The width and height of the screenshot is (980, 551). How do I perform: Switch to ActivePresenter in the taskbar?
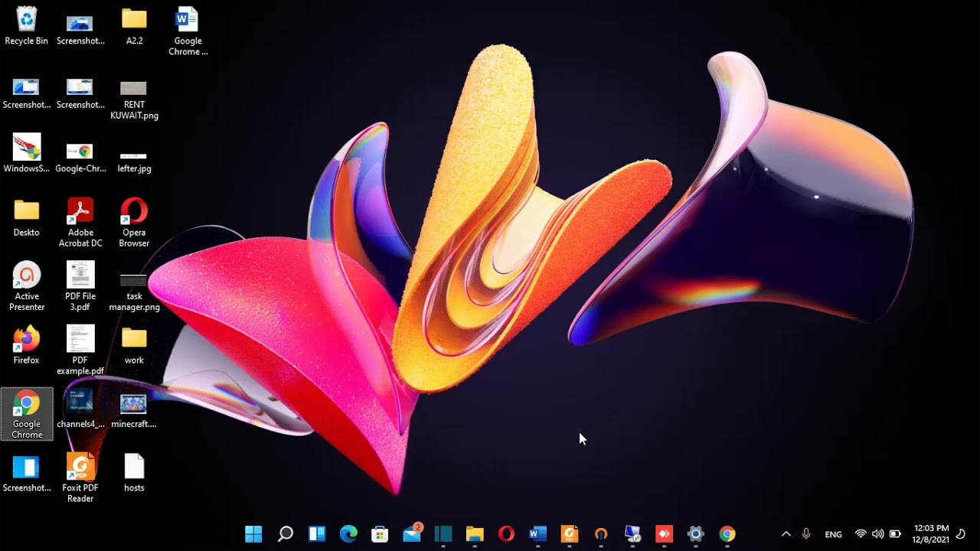[x=601, y=533]
